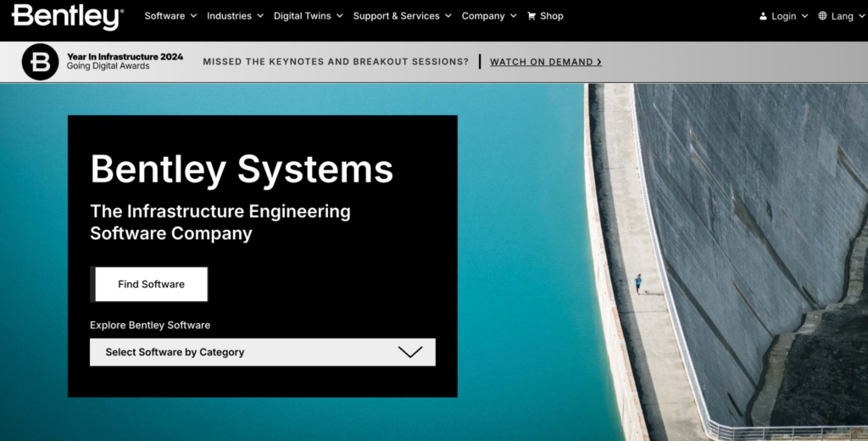Expand the Digital Twins chevron

tap(339, 16)
